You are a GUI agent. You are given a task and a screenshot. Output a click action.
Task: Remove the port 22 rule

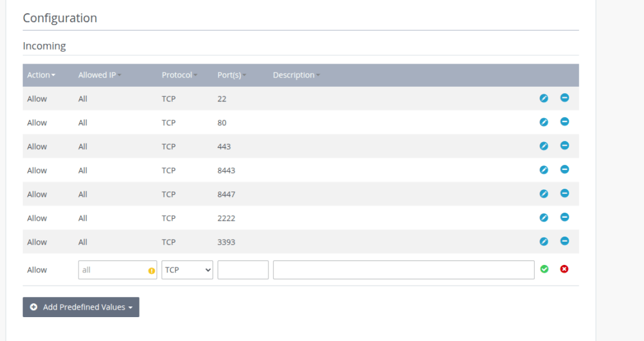pos(565,98)
